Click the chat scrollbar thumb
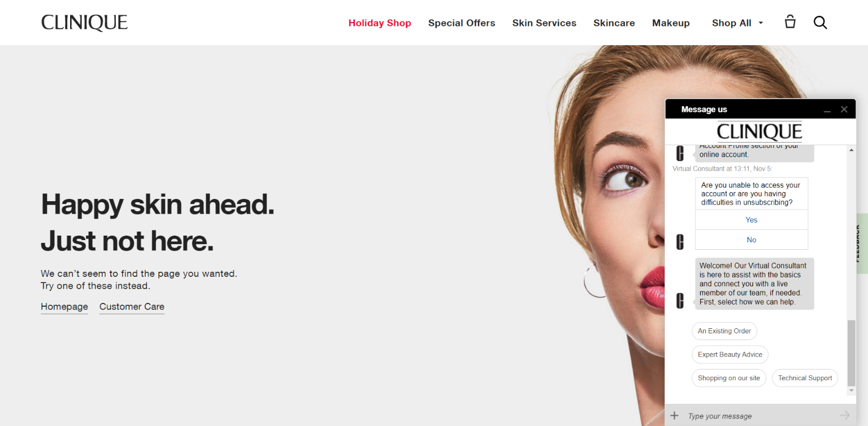The image size is (868, 426). 852,353
